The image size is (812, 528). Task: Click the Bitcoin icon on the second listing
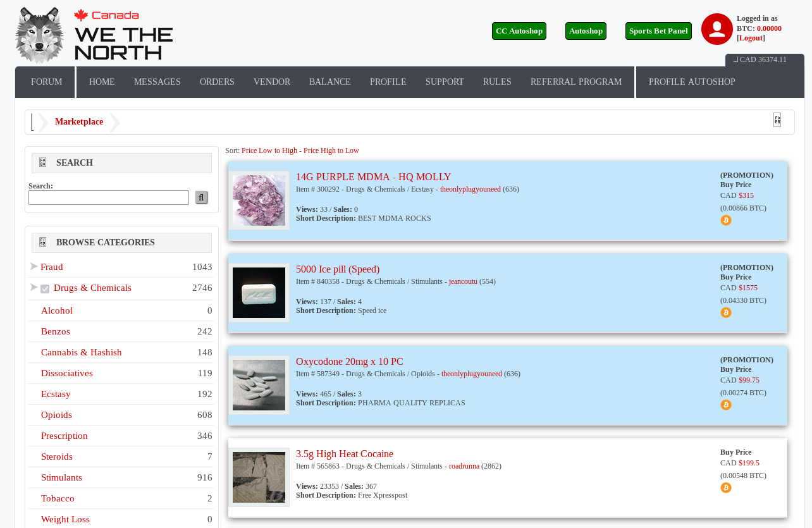tap(725, 312)
